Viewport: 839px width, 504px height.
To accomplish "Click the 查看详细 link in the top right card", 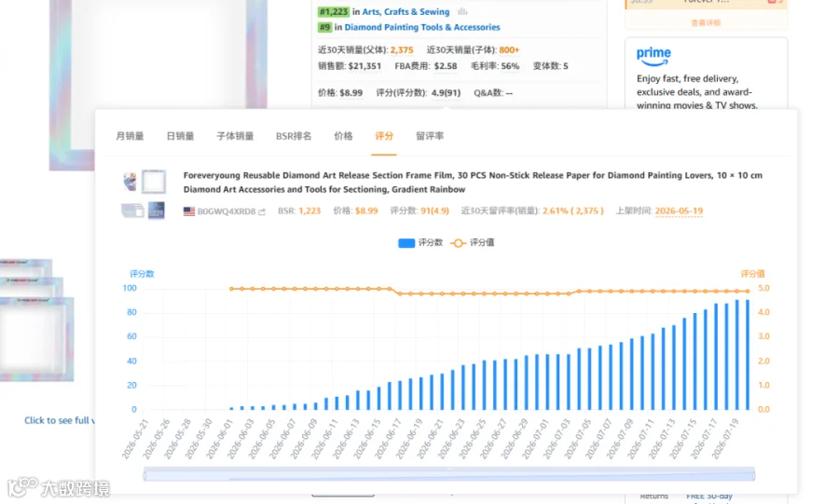I will (706, 22).
